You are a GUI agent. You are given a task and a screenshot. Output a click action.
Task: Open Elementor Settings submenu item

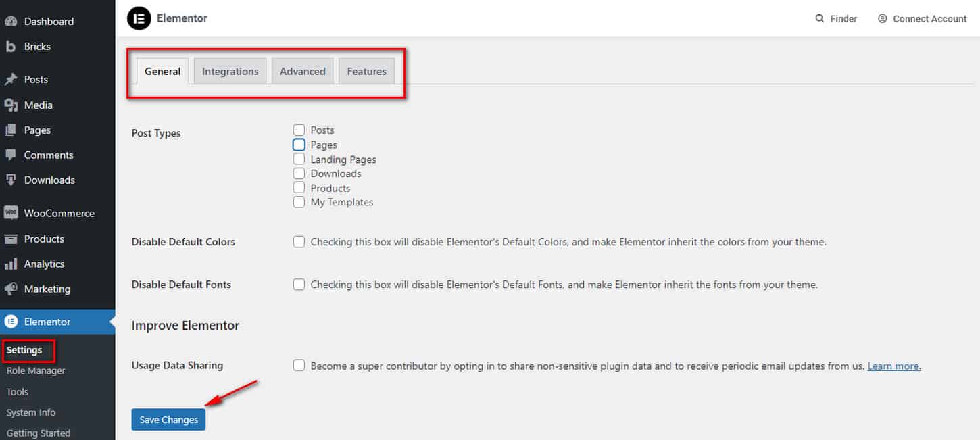[x=24, y=350]
